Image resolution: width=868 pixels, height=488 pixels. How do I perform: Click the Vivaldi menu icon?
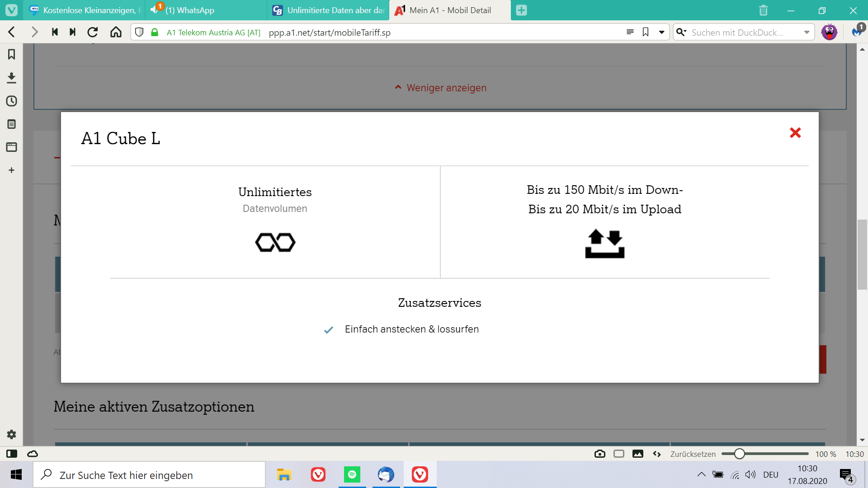tap(11, 10)
